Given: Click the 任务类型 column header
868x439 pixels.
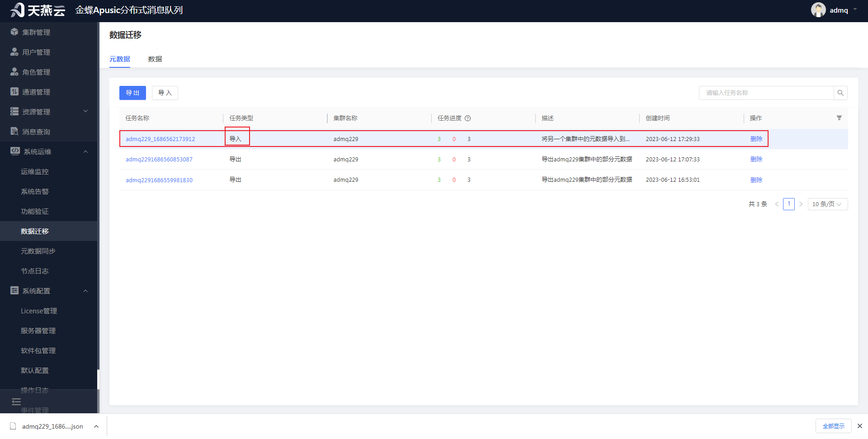Looking at the screenshot, I should [x=241, y=118].
